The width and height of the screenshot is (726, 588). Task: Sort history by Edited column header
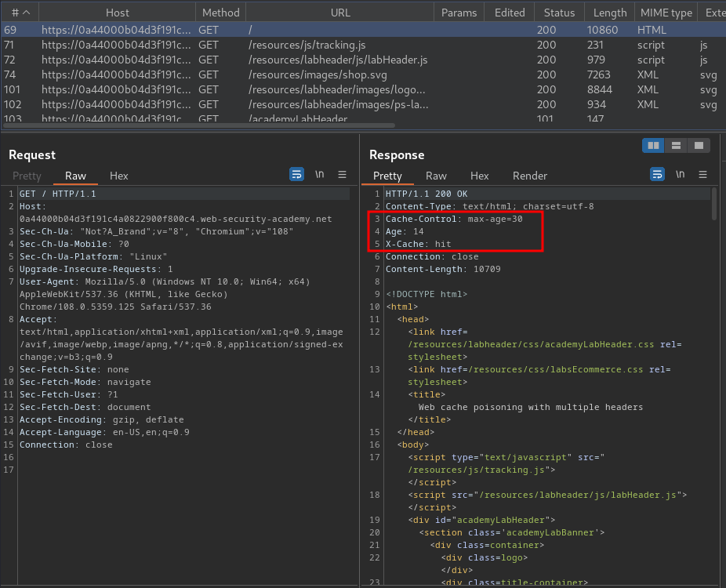point(510,13)
